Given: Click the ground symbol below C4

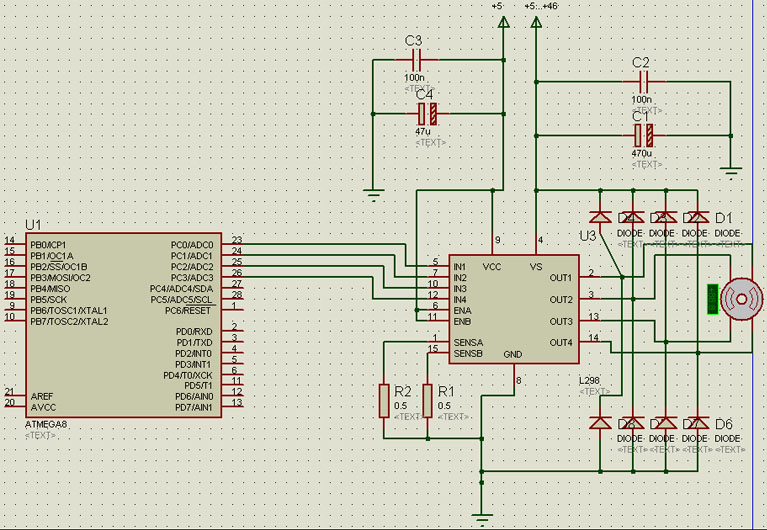Looking at the screenshot, I should click(373, 196).
